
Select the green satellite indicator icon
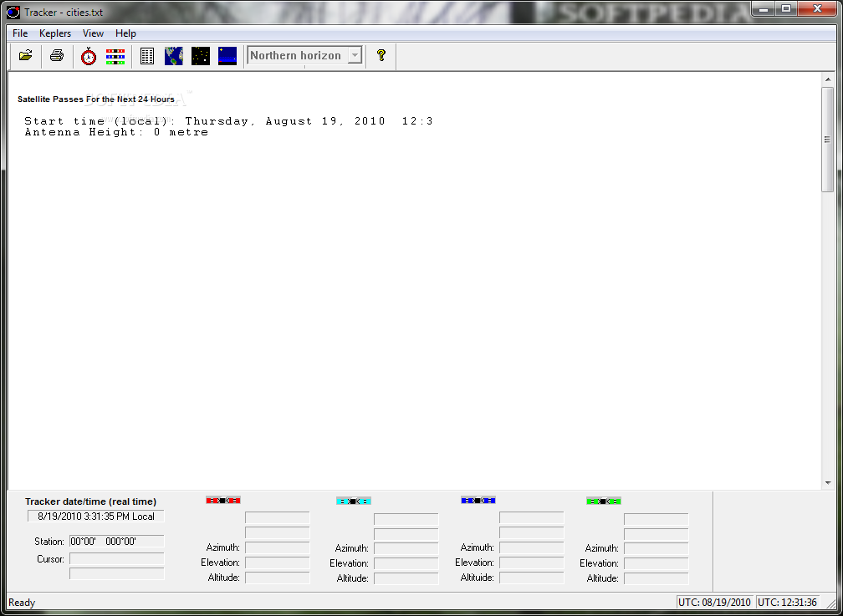604,501
